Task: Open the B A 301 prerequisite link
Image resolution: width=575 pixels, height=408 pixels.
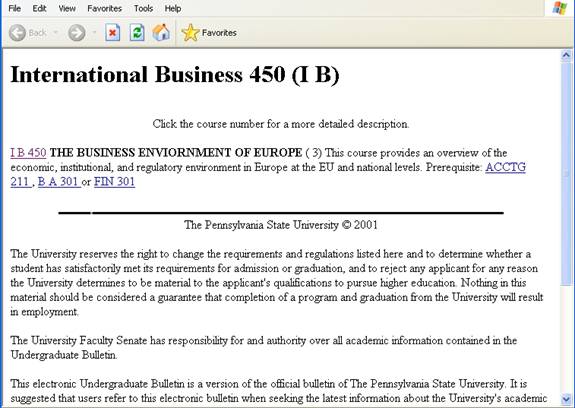Action: tap(59, 182)
